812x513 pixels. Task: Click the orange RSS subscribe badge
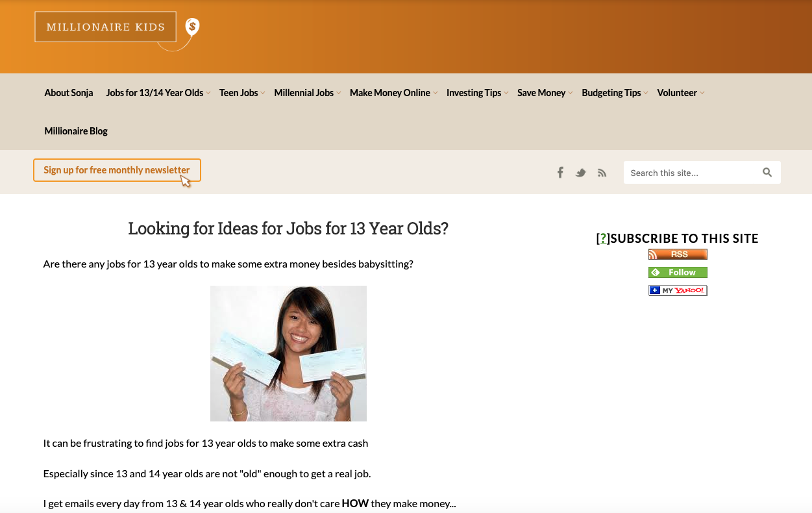pyautogui.click(x=678, y=255)
